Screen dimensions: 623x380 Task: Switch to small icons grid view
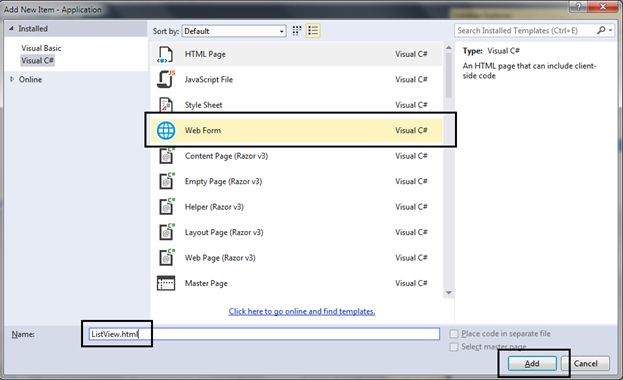296,31
